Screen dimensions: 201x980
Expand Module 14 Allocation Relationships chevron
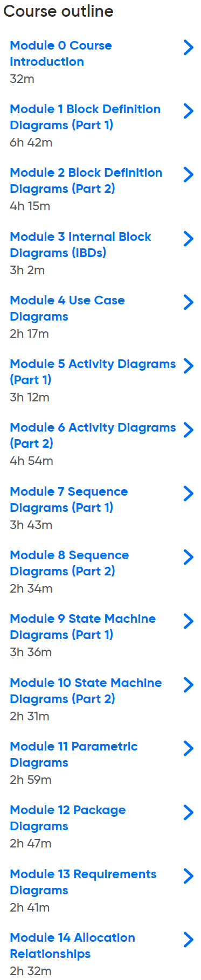(188, 940)
